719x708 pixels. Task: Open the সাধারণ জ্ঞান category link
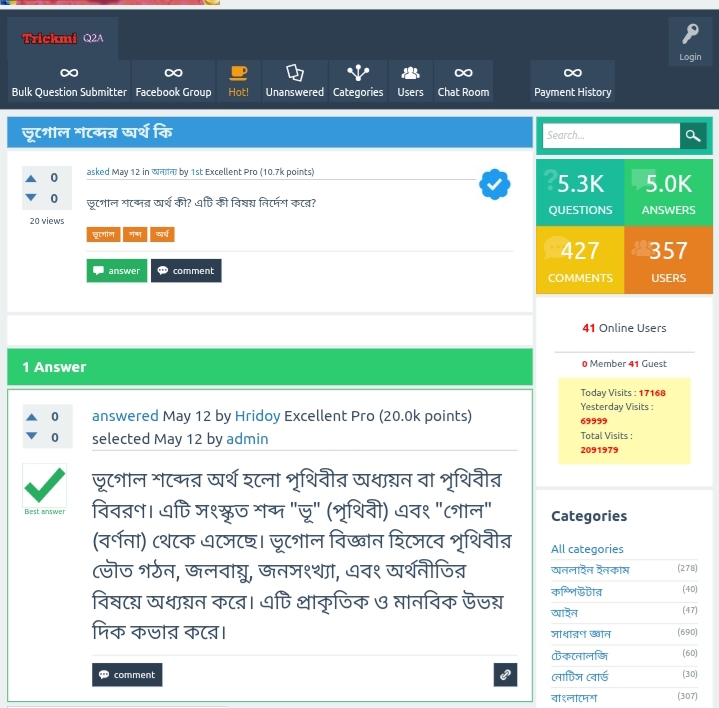pos(581,634)
